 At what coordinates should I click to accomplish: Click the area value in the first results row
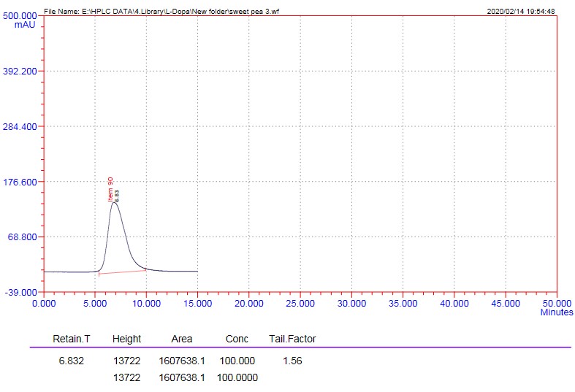point(181,361)
